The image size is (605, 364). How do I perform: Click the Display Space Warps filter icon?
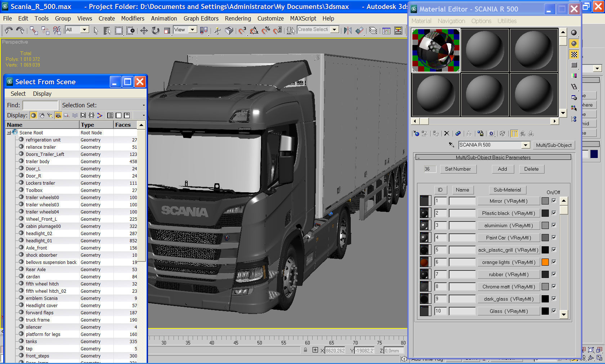(75, 115)
